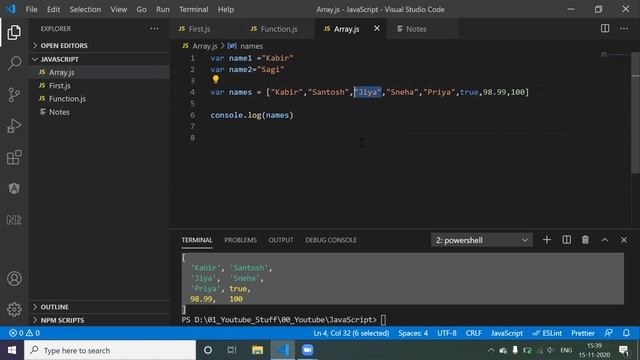Open Task View on taskbar
This screenshot has height=360, width=640.
pos(232,350)
